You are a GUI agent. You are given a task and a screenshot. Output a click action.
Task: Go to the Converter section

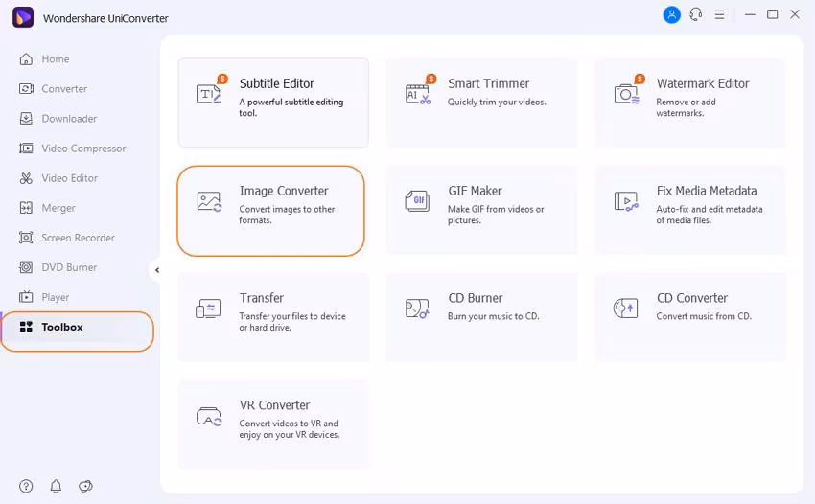click(63, 89)
